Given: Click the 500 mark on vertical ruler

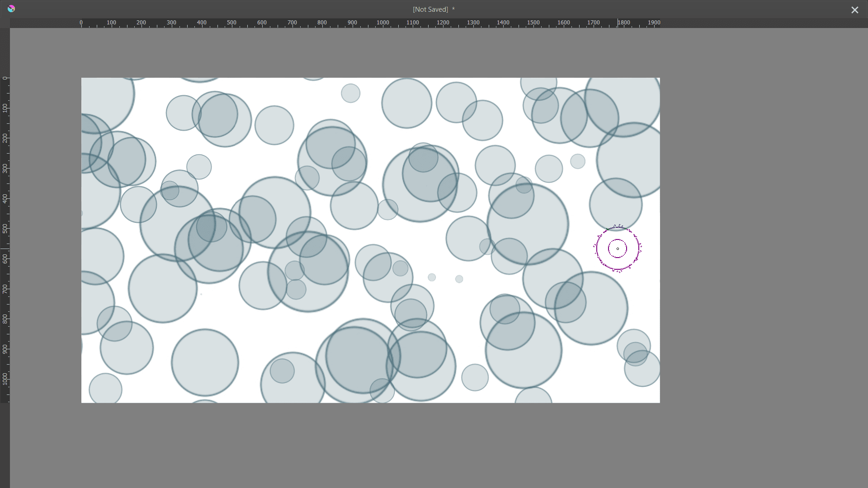Looking at the screenshot, I should [5, 228].
